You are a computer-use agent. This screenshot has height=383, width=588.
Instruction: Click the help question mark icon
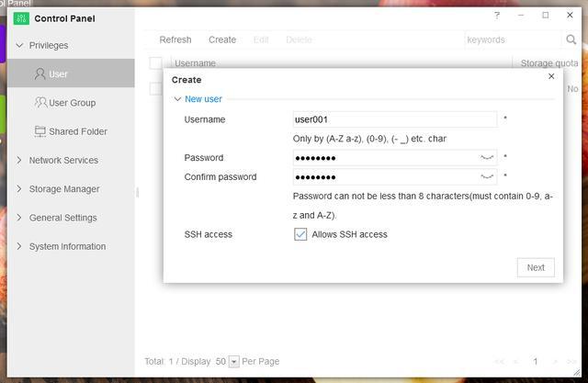tap(497, 16)
